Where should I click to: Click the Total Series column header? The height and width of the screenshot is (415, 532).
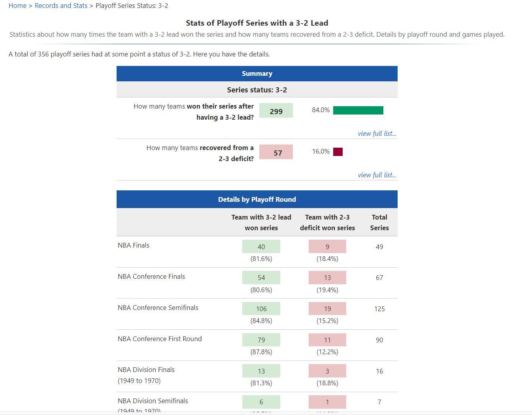[x=379, y=222]
